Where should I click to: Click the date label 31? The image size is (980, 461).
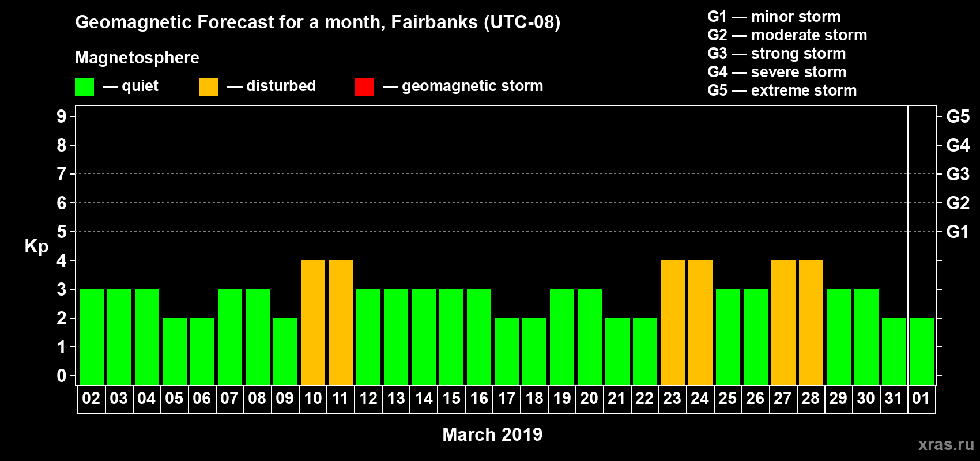894,398
